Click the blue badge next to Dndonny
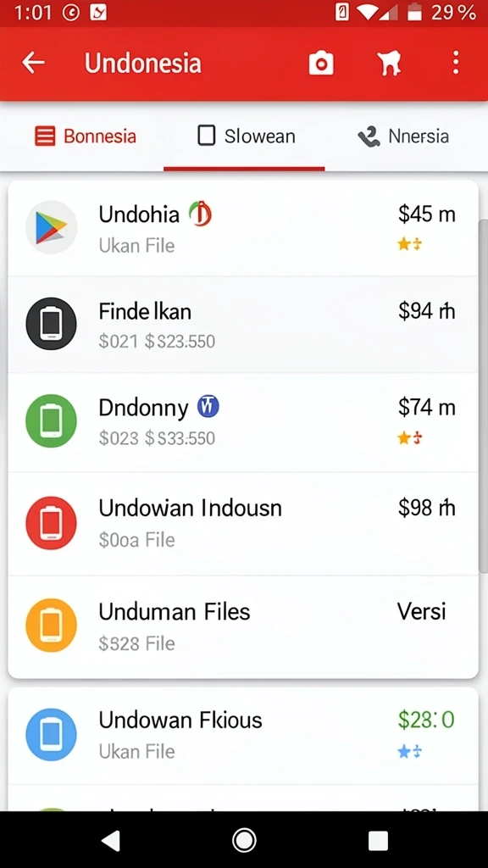Screen dimensions: 488x868 pyautogui.click(x=208, y=408)
